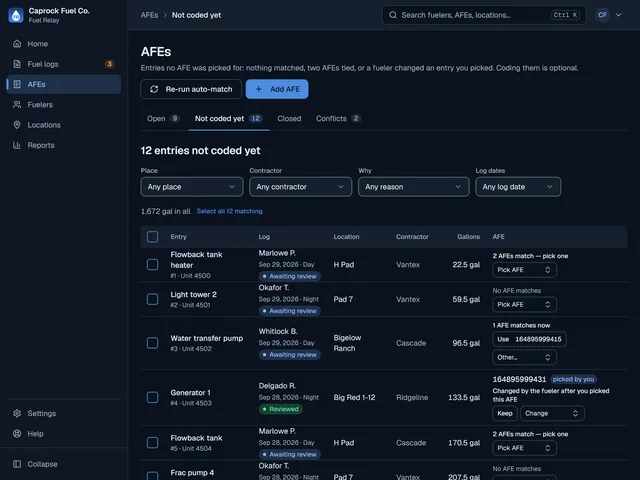Click AFE number 164895999431
The height and width of the screenshot is (480, 640).
coord(519,380)
